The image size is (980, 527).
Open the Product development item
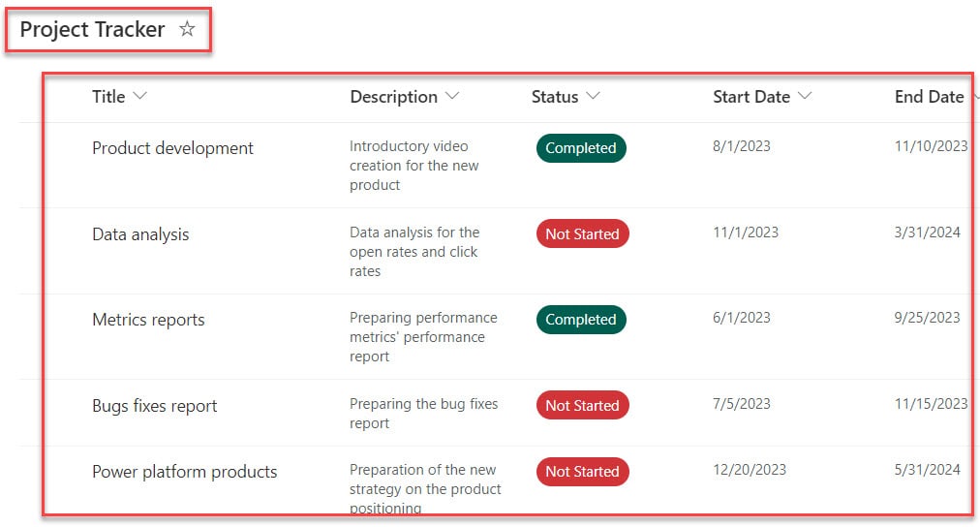[172, 148]
